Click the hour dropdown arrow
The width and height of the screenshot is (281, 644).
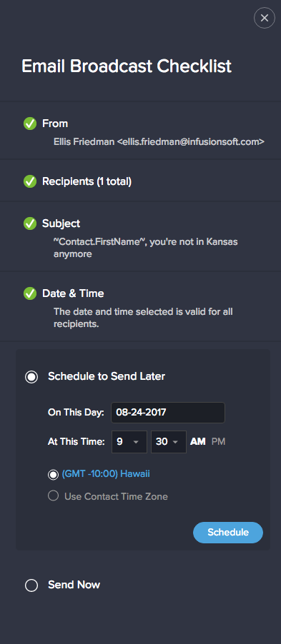click(x=135, y=443)
